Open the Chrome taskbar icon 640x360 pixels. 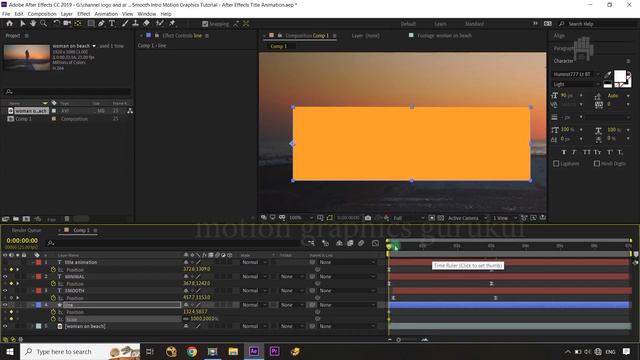[191, 351]
